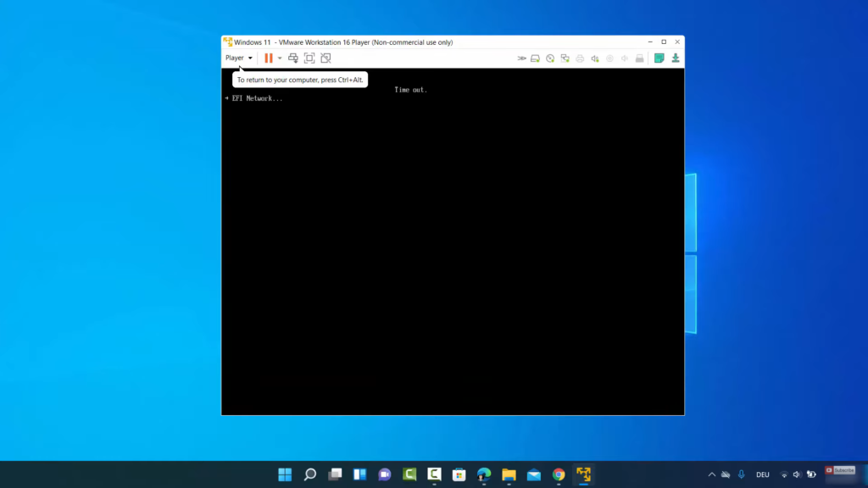Toggle the sound card device
This screenshot has height=488, width=868.
click(595, 58)
